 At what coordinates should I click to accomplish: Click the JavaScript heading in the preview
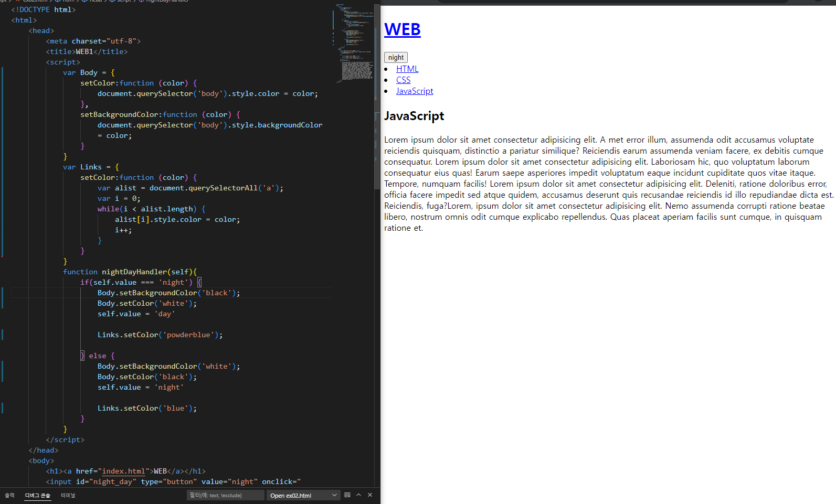[x=414, y=116]
